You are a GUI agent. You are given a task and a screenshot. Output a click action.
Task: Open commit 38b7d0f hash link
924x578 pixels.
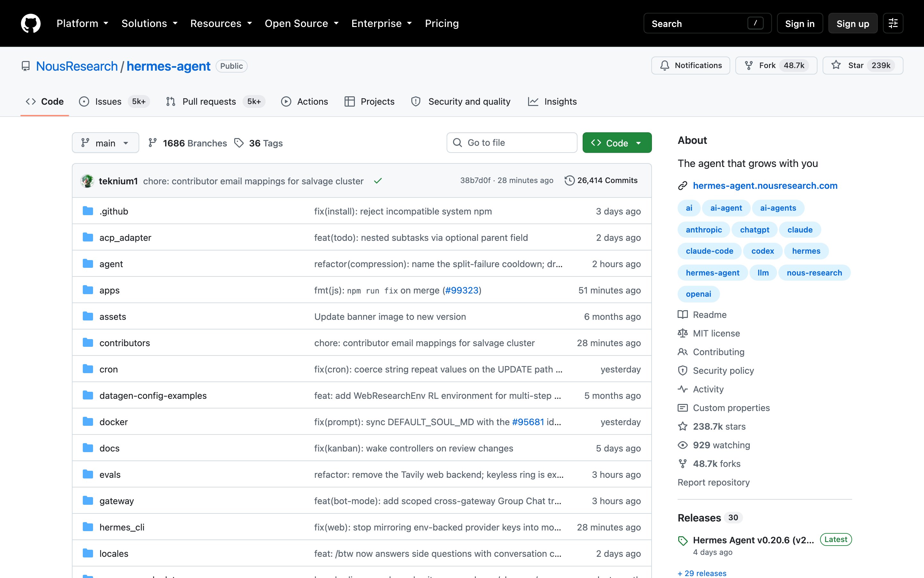pyautogui.click(x=475, y=180)
